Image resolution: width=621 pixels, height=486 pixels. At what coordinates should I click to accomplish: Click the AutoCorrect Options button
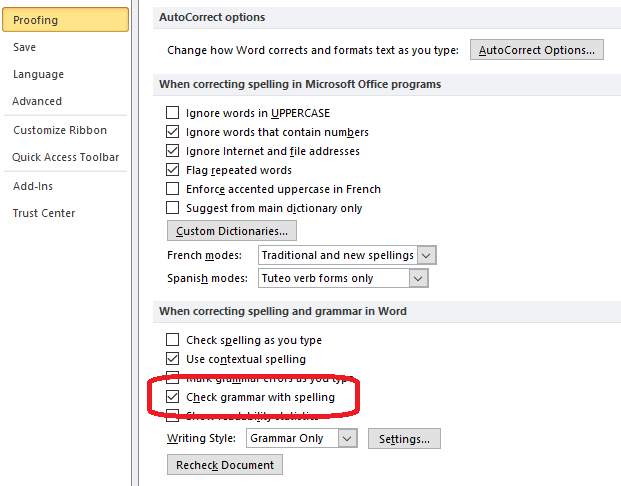coord(537,49)
